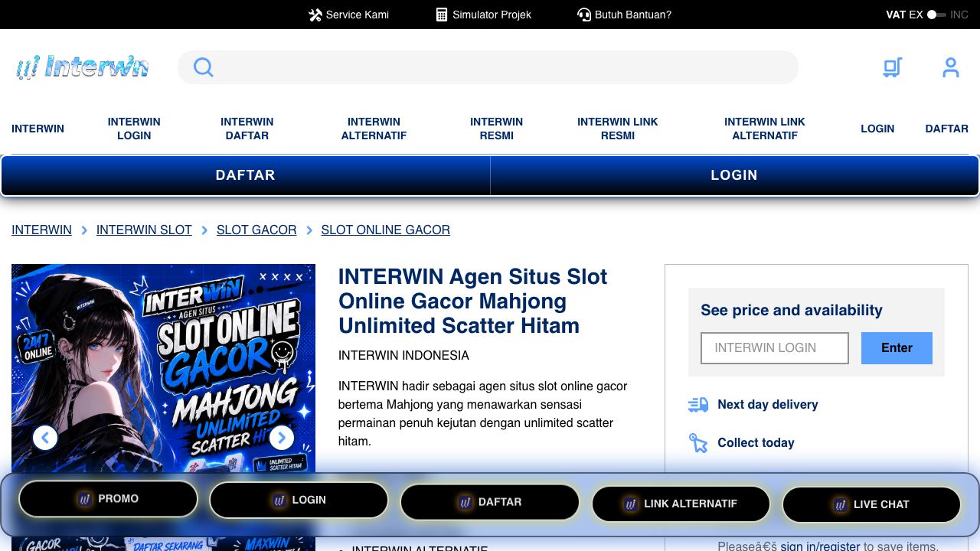Click the blue Enter button
This screenshot has width=980, height=551.
(x=897, y=348)
